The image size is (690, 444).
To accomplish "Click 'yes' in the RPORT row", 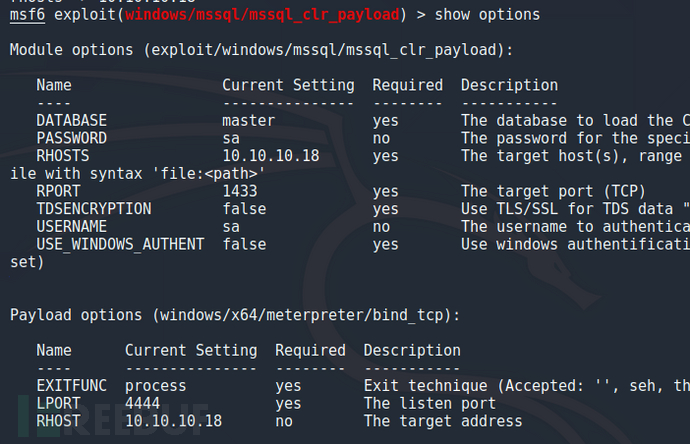I will click(385, 192).
